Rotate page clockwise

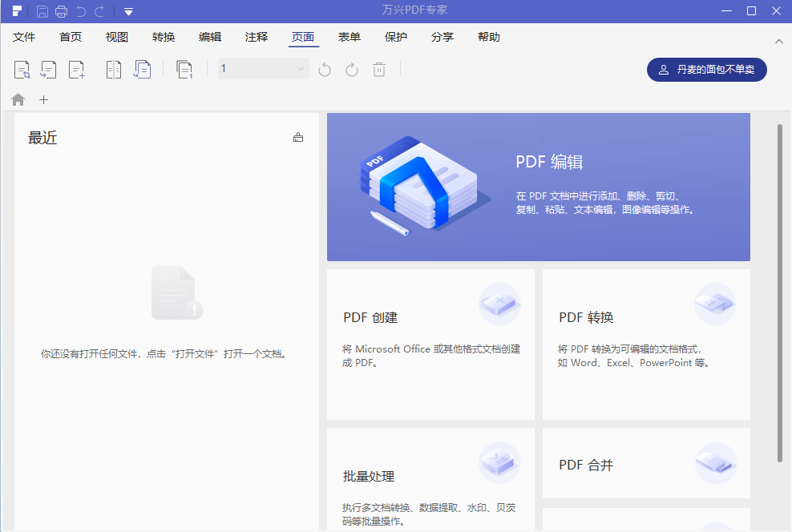point(351,70)
